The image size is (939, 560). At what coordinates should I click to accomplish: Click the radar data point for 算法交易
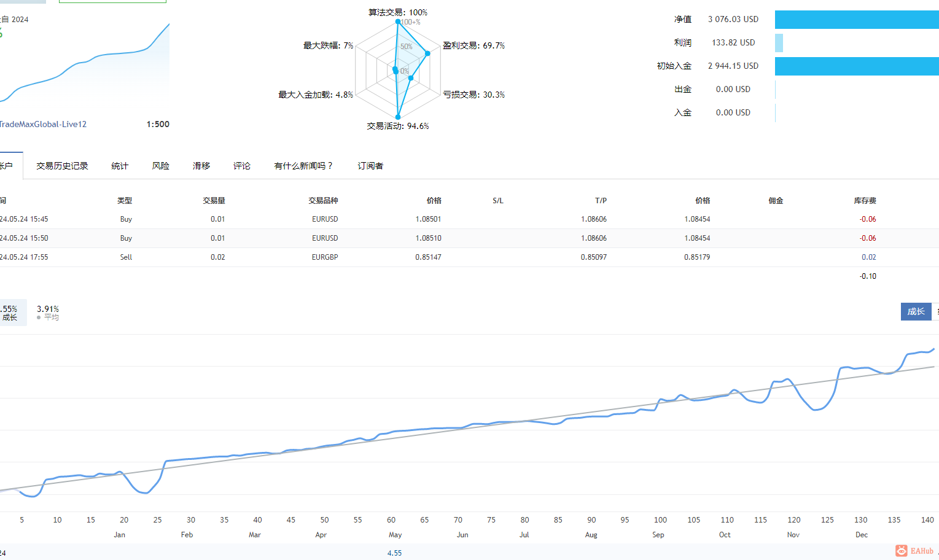pos(398,22)
